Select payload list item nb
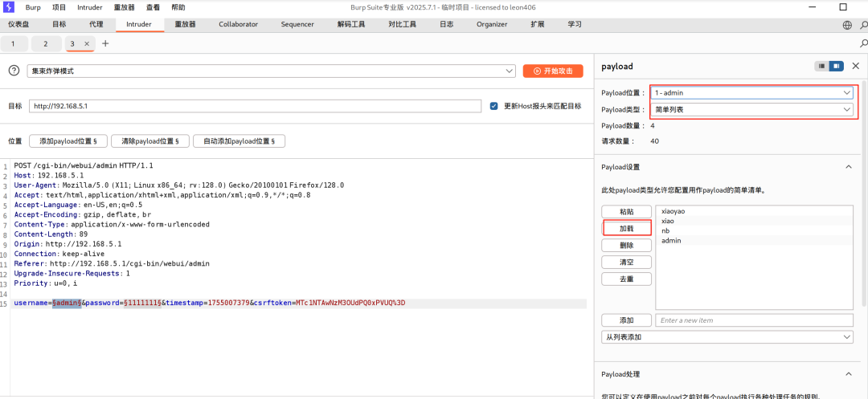Screen dimensions: 868x399 pos(755,231)
